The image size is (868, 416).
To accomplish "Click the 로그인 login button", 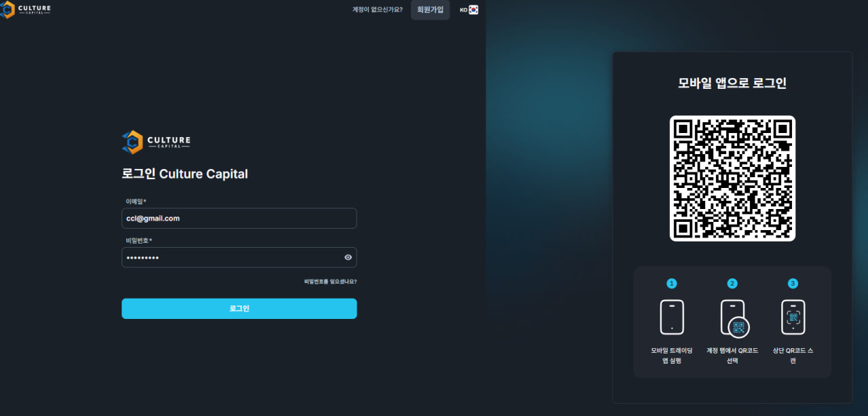I will pyautogui.click(x=239, y=308).
